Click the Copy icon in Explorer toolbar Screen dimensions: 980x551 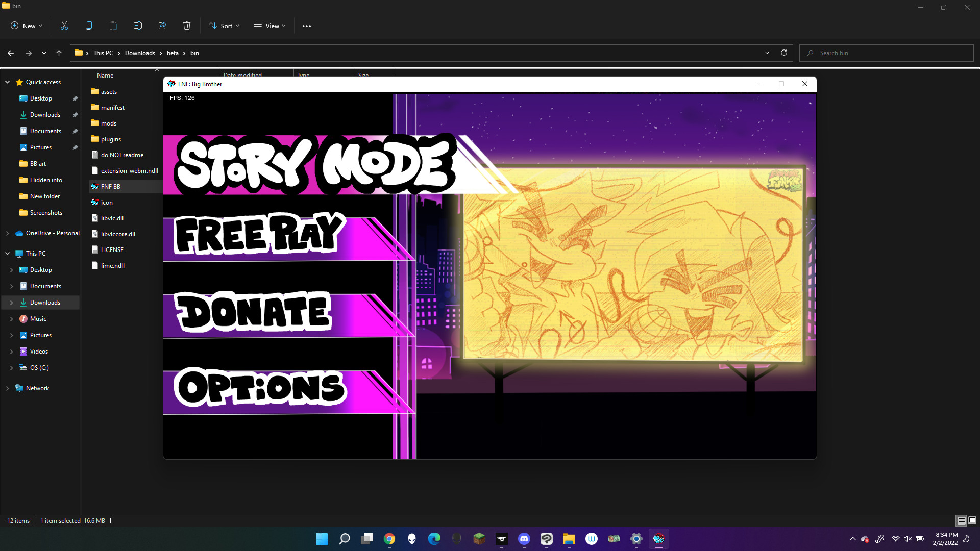click(89, 26)
